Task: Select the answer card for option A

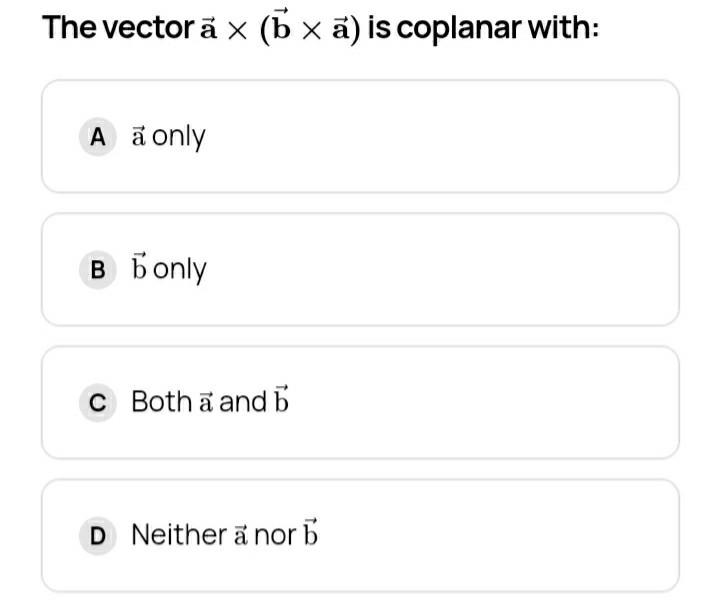Action: point(360,137)
